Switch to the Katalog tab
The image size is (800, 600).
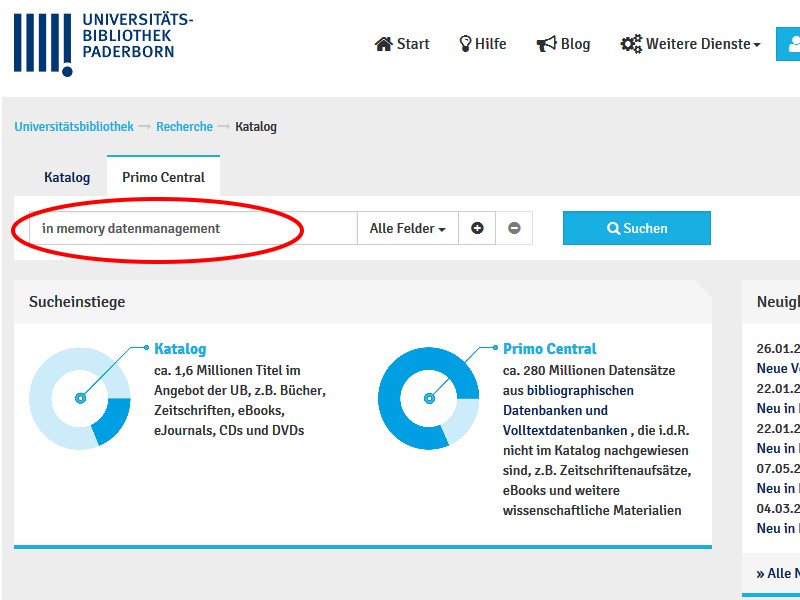tap(67, 177)
